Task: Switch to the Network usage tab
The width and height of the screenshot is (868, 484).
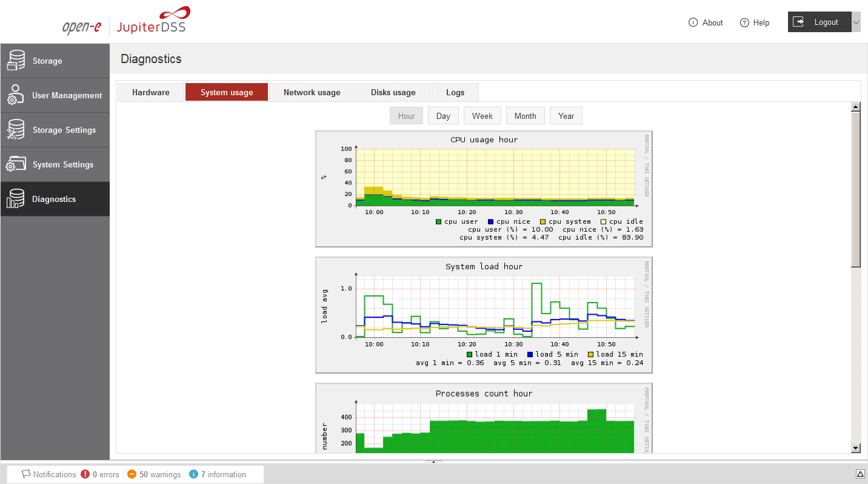Action: (x=312, y=92)
